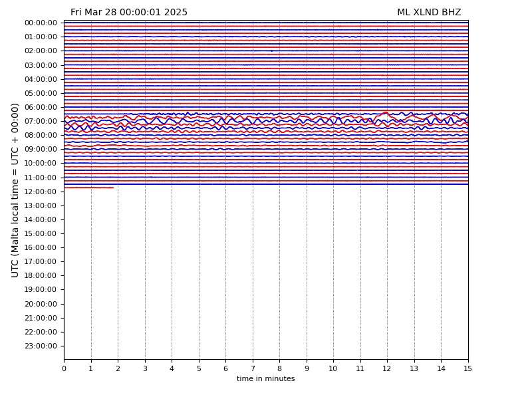532x399 pixels.
Task: Select the 12:00:00 time tick label
Action: point(41,192)
